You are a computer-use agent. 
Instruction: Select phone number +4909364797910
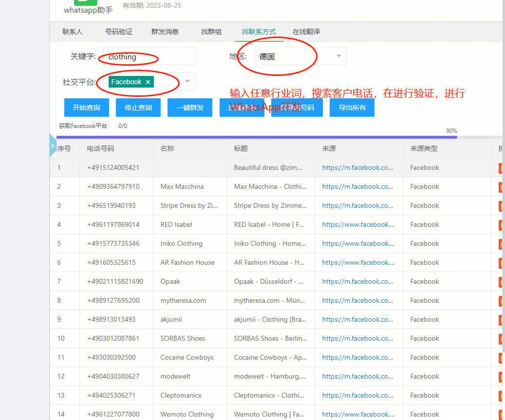[113, 187]
